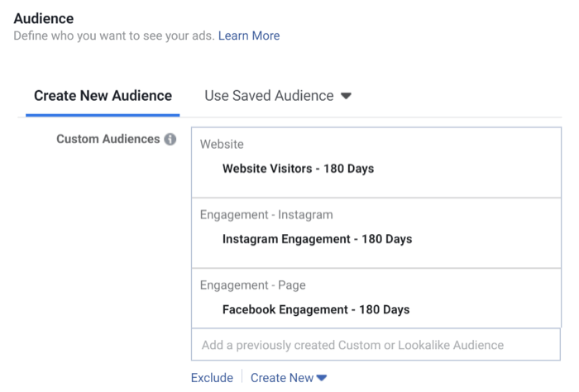Select Instagram Engagement - 180 Days audience
This screenshot has width=579, height=392.
click(317, 239)
